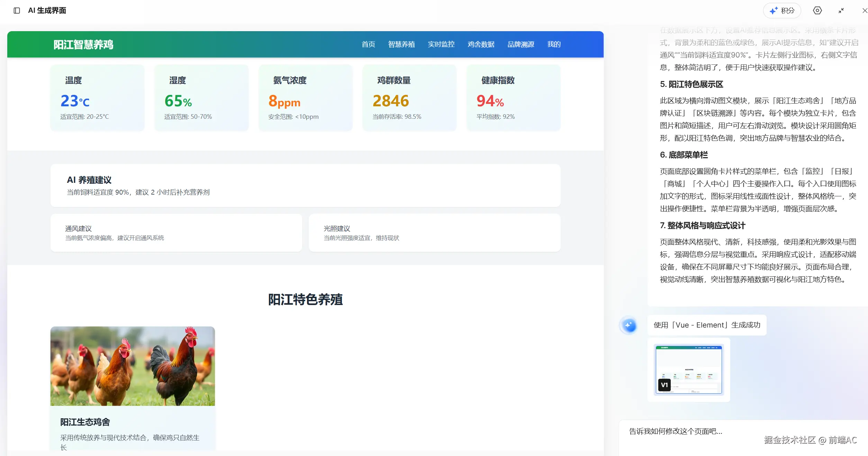Screen dimensions: 868x456
Task: Click the chicken farm photo
Action: click(x=133, y=366)
